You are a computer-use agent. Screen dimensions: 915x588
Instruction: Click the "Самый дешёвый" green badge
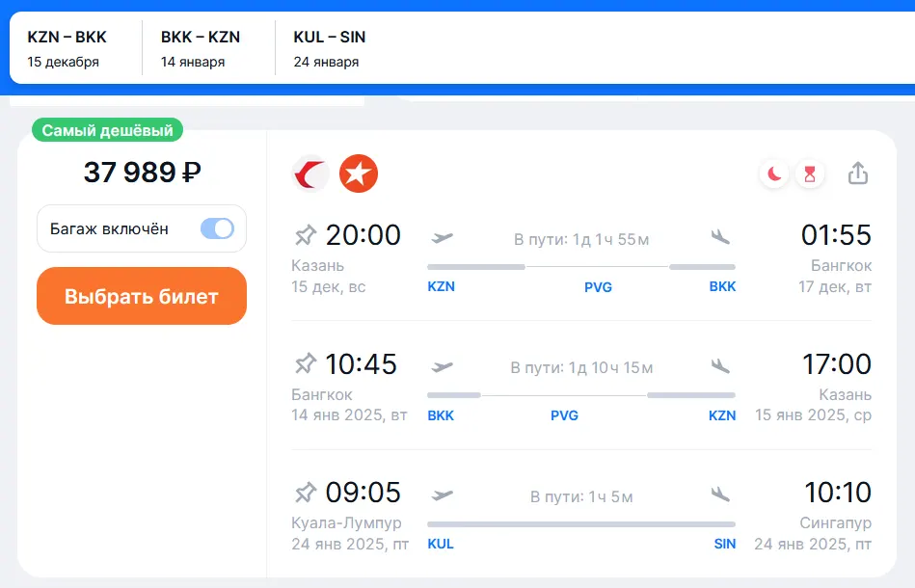(x=107, y=130)
